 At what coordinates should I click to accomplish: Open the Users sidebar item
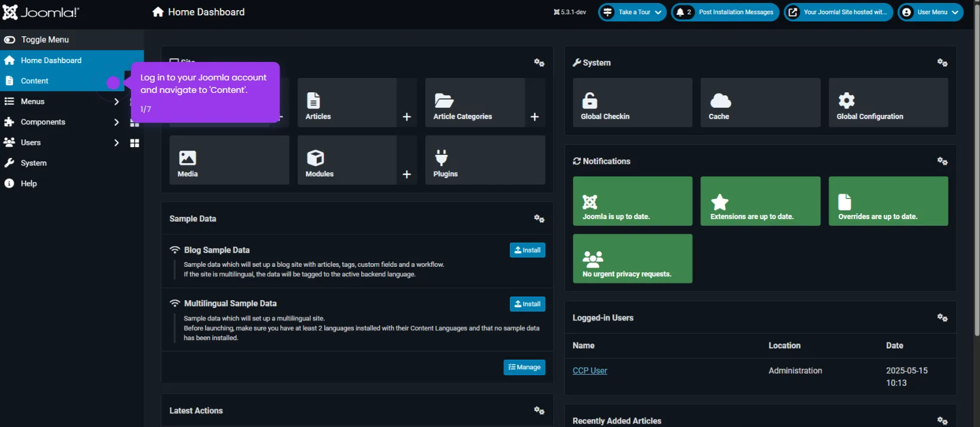click(31, 142)
